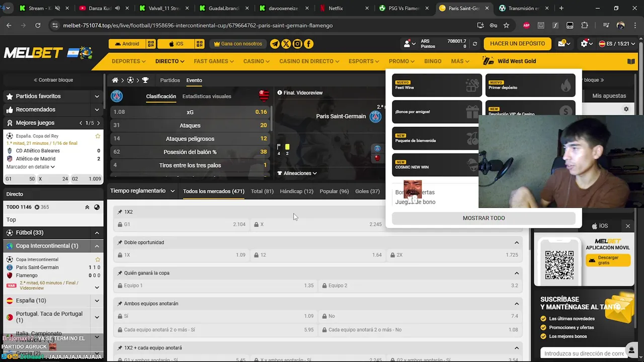
Task: Open the X (Twitter) social icon
Action: [x=286, y=44]
